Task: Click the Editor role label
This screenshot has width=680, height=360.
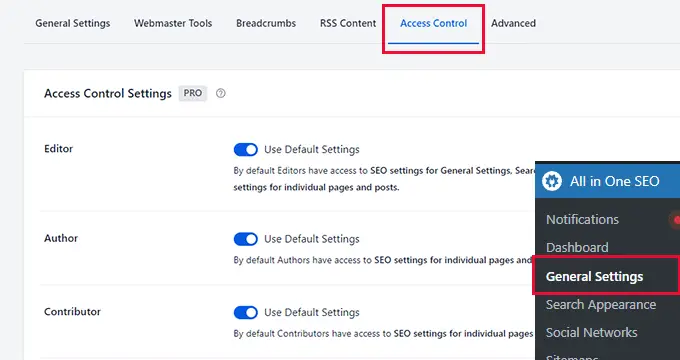Action: (x=59, y=149)
